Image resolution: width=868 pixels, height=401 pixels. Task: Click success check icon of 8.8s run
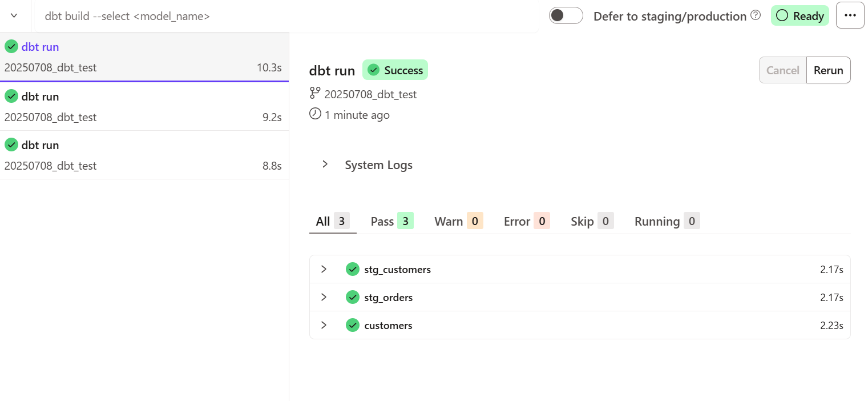pyautogui.click(x=11, y=145)
